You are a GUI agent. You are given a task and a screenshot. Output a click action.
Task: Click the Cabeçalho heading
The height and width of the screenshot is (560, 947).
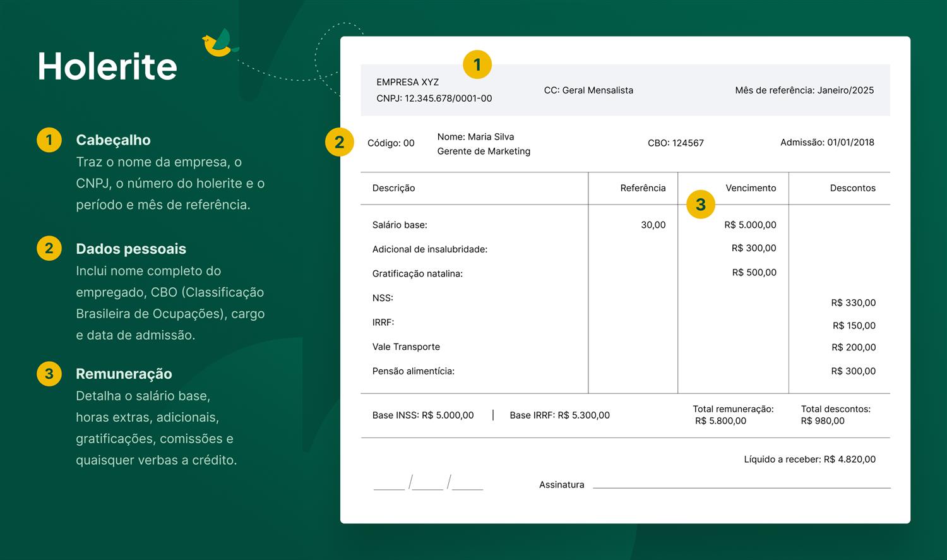pos(113,140)
